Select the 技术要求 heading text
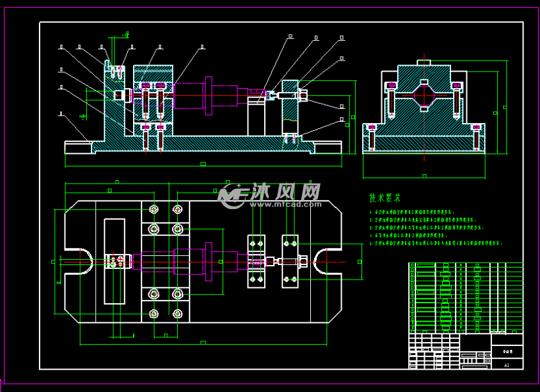Image resolution: width=540 pixels, height=392 pixels. (x=385, y=197)
